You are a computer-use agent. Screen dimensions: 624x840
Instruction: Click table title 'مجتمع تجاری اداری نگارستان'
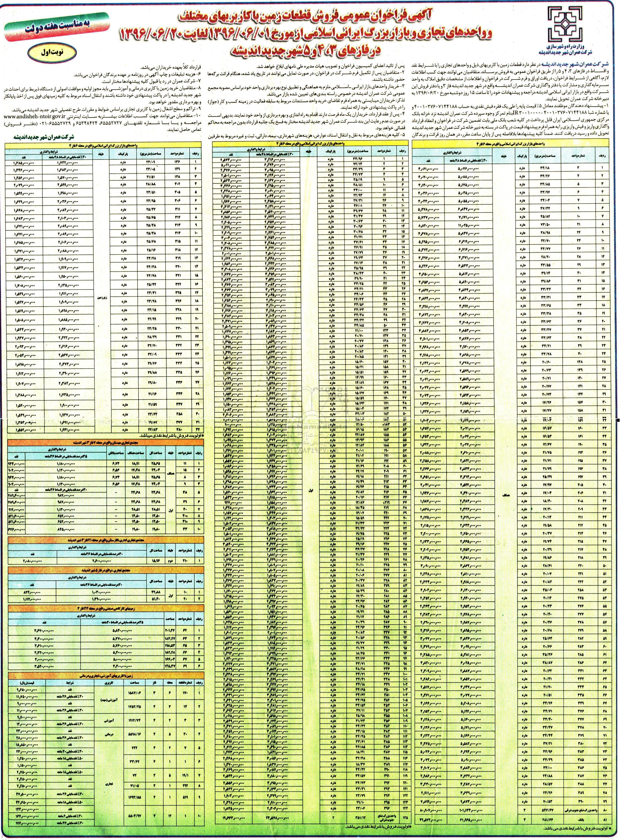(x=106, y=540)
